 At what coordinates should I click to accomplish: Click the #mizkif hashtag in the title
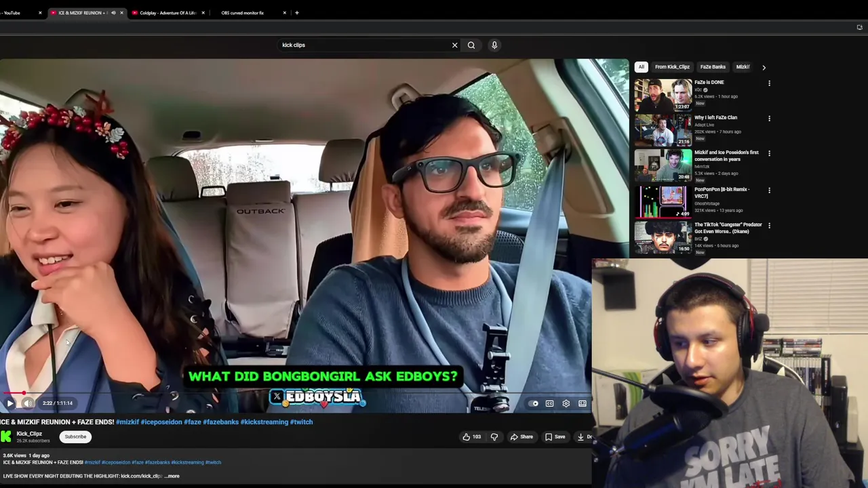pos(127,422)
